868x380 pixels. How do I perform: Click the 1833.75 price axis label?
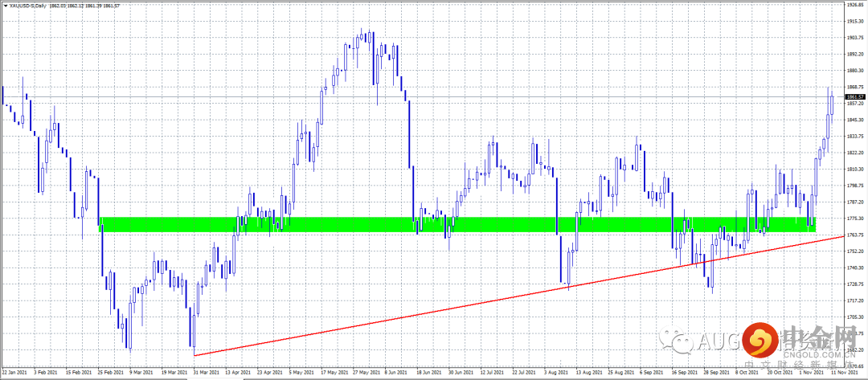click(x=856, y=136)
